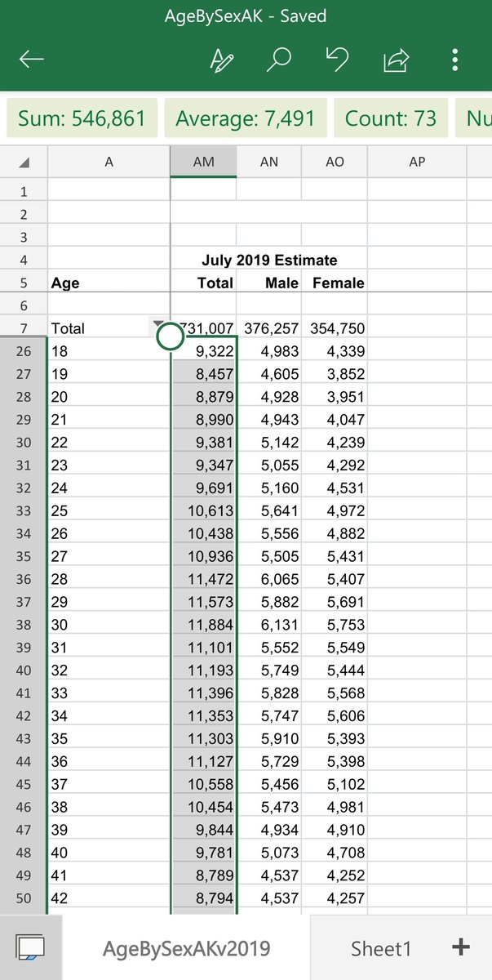Viewport: 492px width, 980px height.
Task: Select row 7 header
Action: (x=24, y=328)
